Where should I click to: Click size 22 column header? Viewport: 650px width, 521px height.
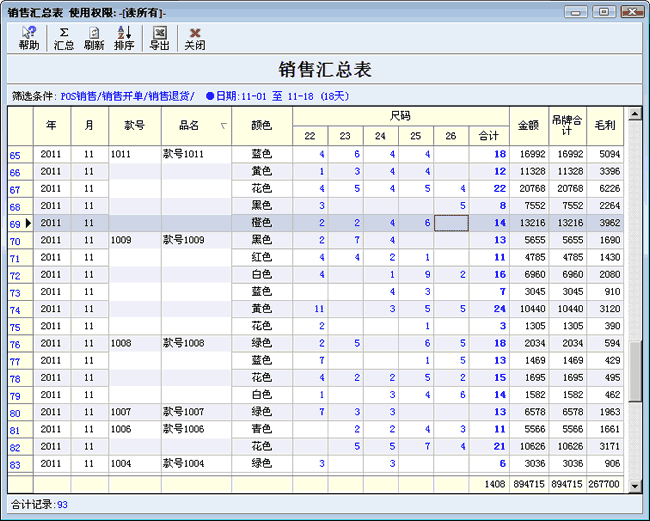pos(310,136)
